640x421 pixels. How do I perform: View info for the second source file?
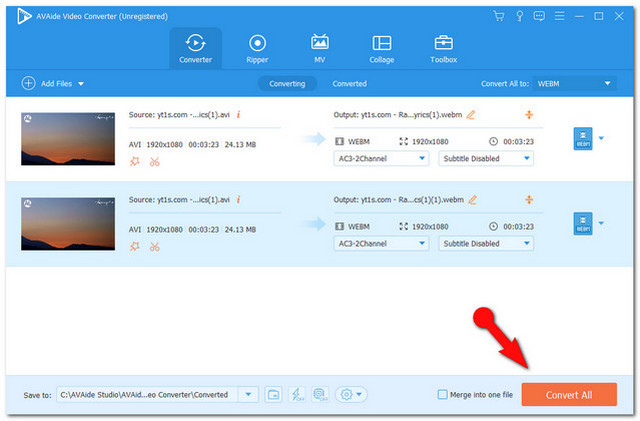(238, 200)
